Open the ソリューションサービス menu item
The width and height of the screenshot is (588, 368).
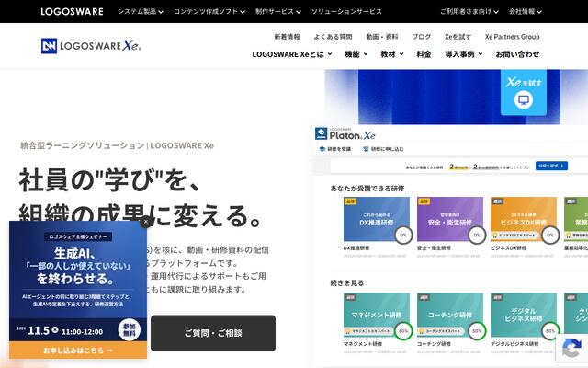click(x=346, y=12)
